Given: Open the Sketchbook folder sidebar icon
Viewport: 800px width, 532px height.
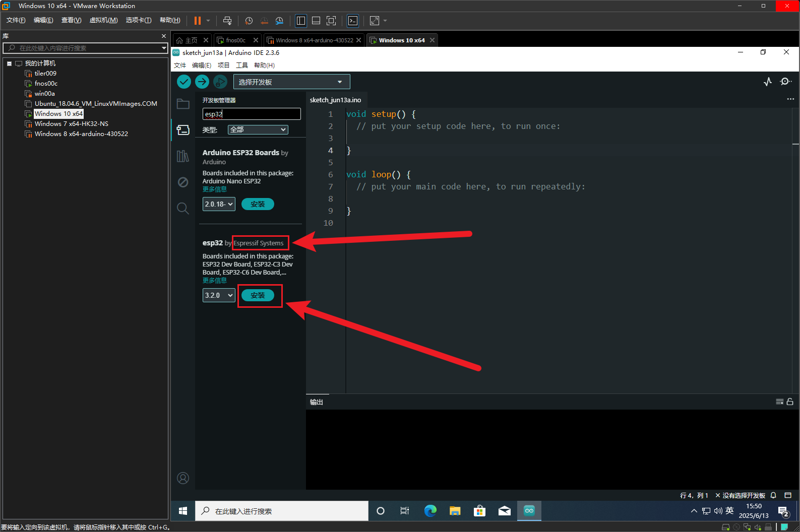Looking at the screenshot, I should (x=183, y=104).
